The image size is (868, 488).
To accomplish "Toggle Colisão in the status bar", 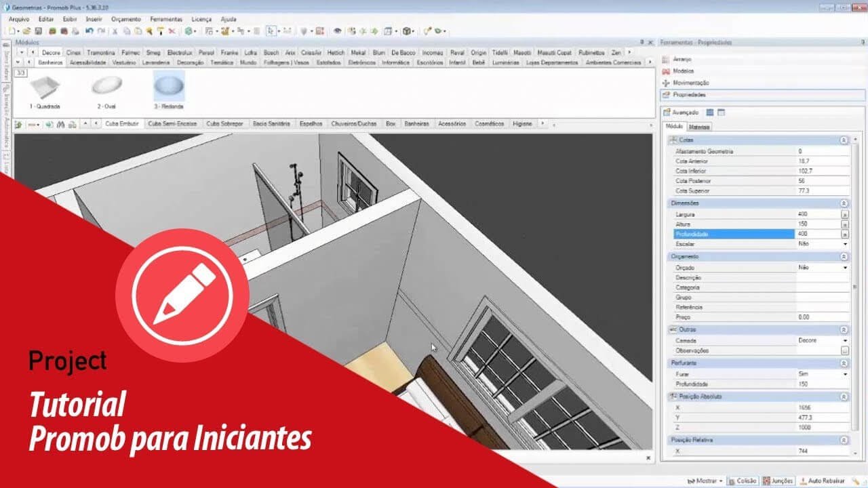I will 742,481.
